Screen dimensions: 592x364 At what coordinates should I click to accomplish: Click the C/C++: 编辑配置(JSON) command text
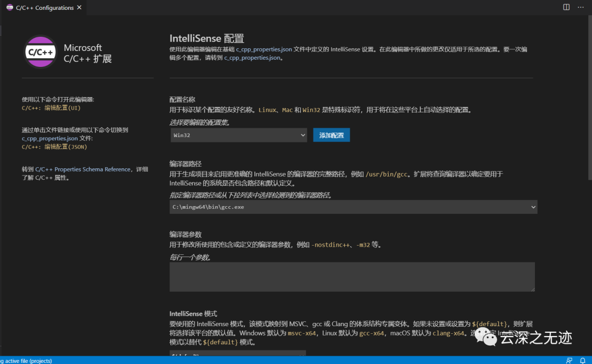click(54, 147)
